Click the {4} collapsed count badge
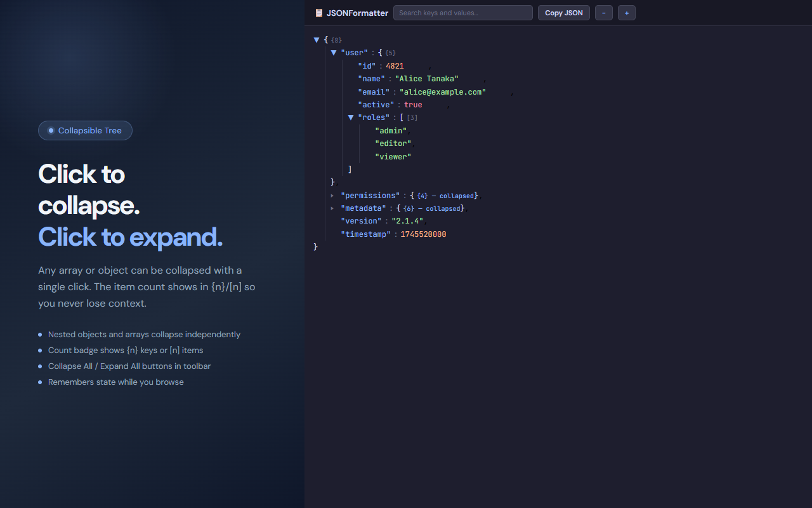This screenshot has height=508, width=812. [x=445, y=196]
